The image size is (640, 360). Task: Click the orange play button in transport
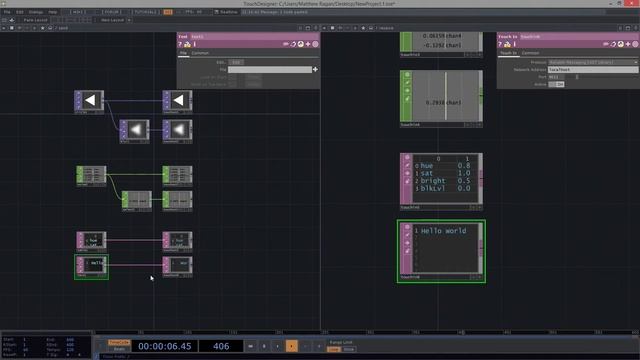(x=291, y=346)
